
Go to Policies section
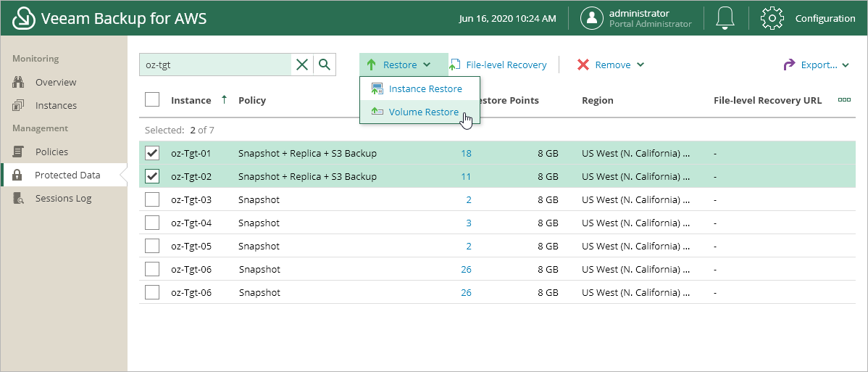click(51, 152)
